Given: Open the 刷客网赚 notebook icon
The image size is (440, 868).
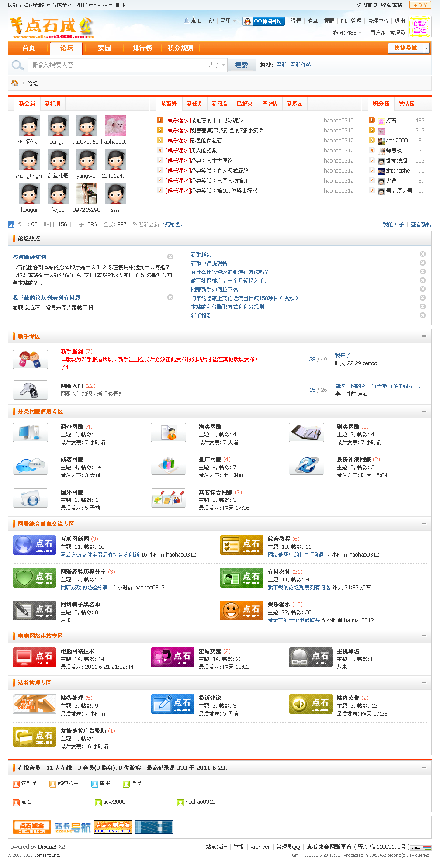Looking at the screenshot, I should point(306,432).
